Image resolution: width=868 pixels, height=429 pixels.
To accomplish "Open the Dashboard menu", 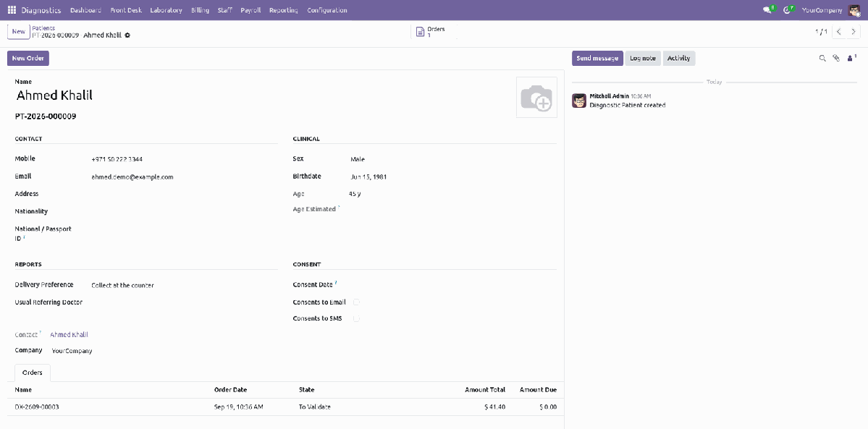I will pos(86,10).
